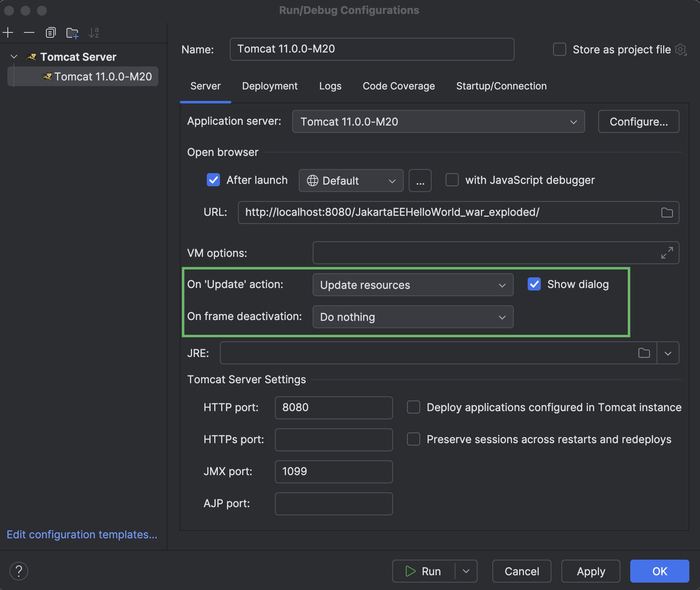Browse for a JRE folder
The height and width of the screenshot is (590, 700).
[644, 353]
